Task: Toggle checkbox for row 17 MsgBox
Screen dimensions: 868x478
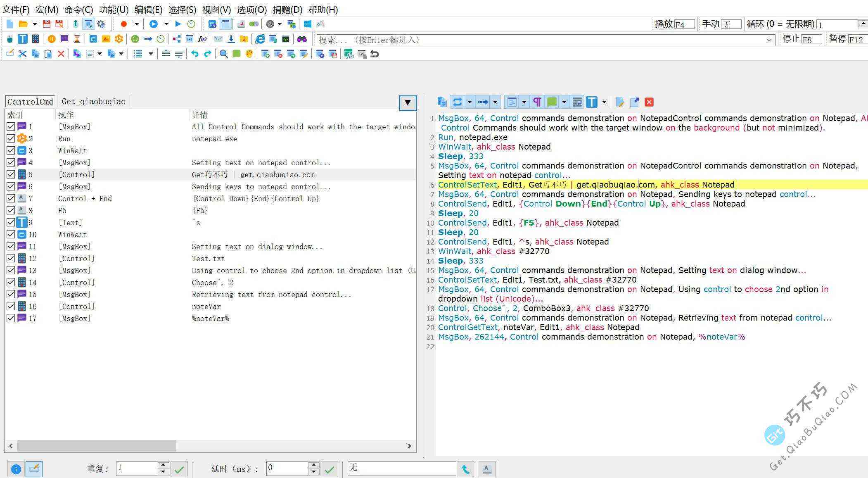Action: [x=11, y=318]
